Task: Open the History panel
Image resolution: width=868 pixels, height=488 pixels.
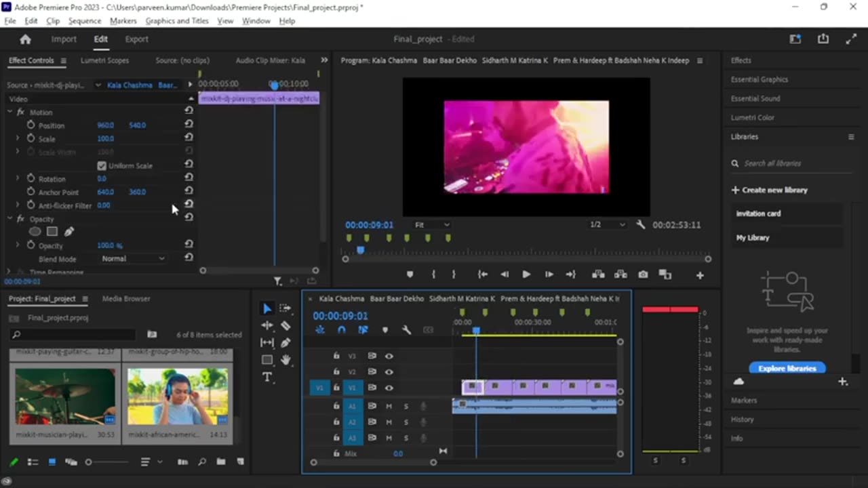Action: click(742, 419)
